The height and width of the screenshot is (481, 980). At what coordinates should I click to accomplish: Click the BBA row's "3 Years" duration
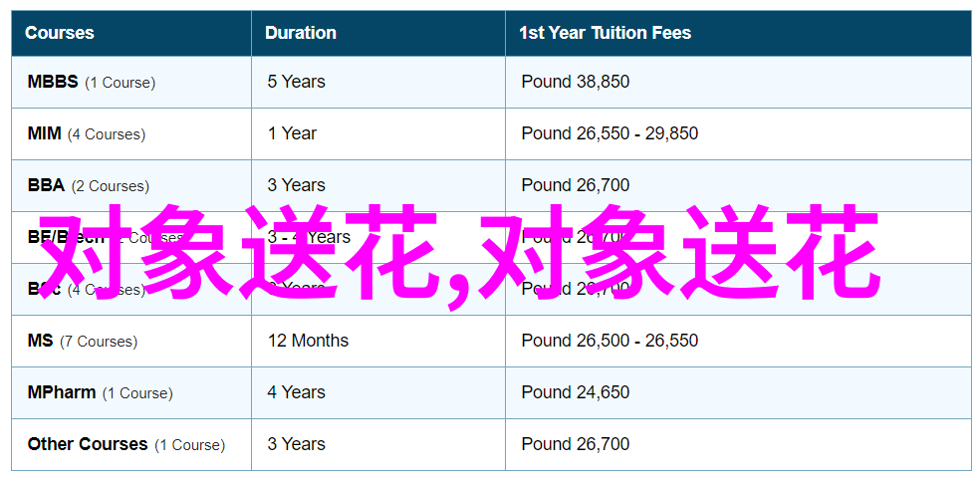(296, 185)
